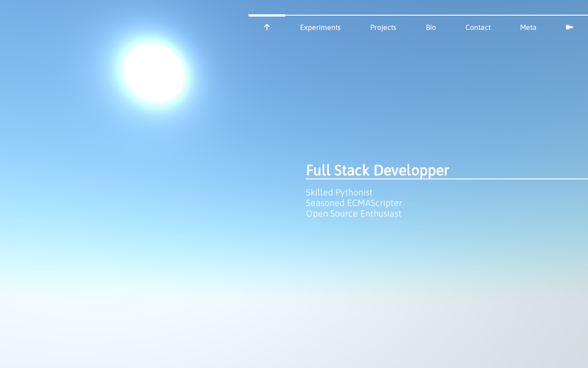Select the Meta nav item

click(528, 27)
